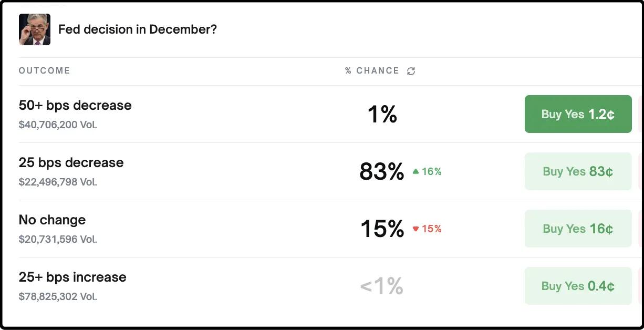
Task: Click the % CHANCE column header
Action: [372, 70]
